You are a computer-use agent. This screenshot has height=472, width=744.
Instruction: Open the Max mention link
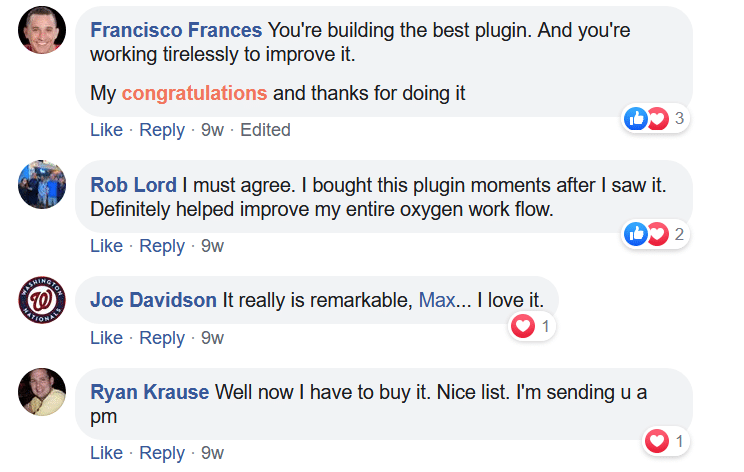click(x=436, y=300)
